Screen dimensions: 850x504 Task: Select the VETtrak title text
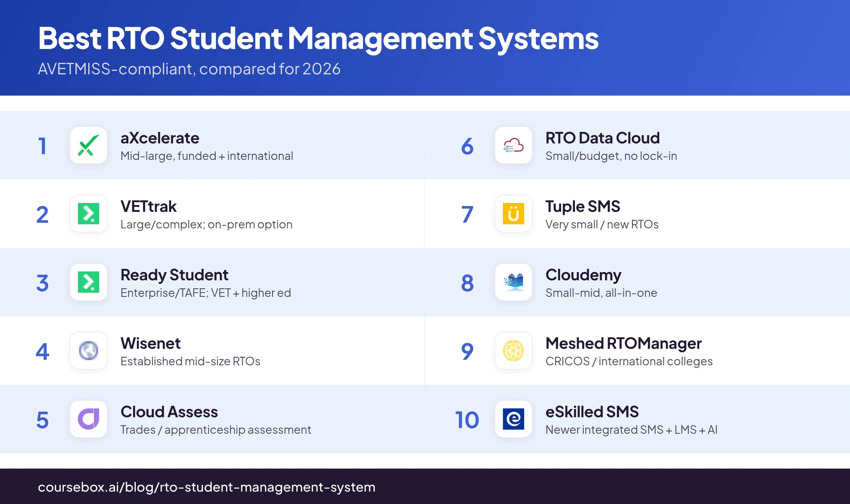149,207
